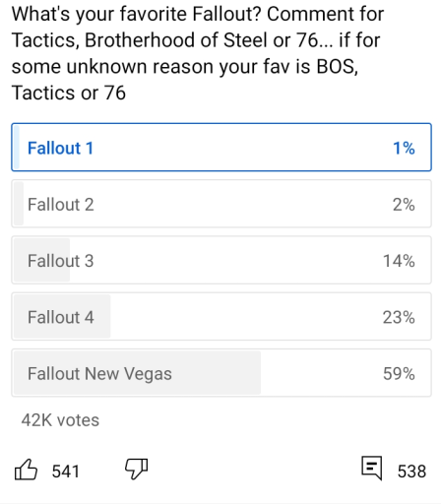Open the 538 comments count
Viewport: 441px width, 504px height.
[411, 472]
